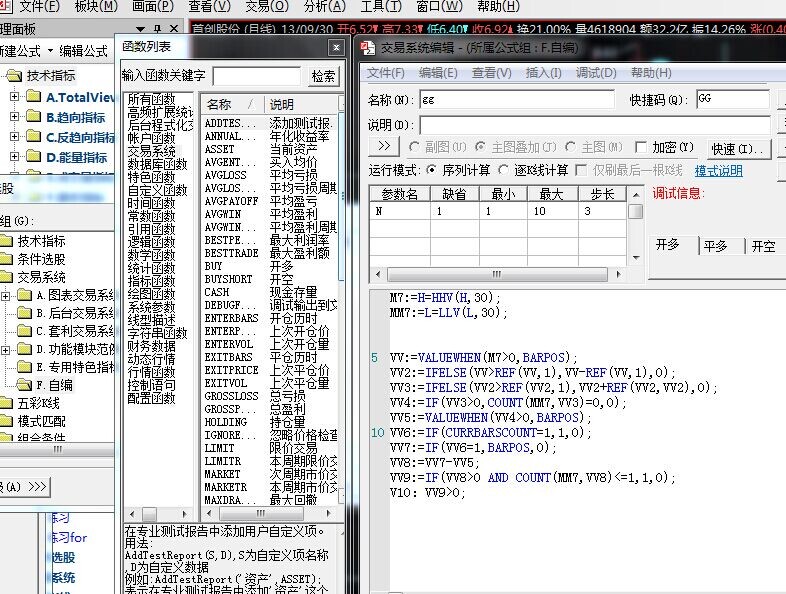Toggle the 加密(Y) checkbox

tap(641, 147)
